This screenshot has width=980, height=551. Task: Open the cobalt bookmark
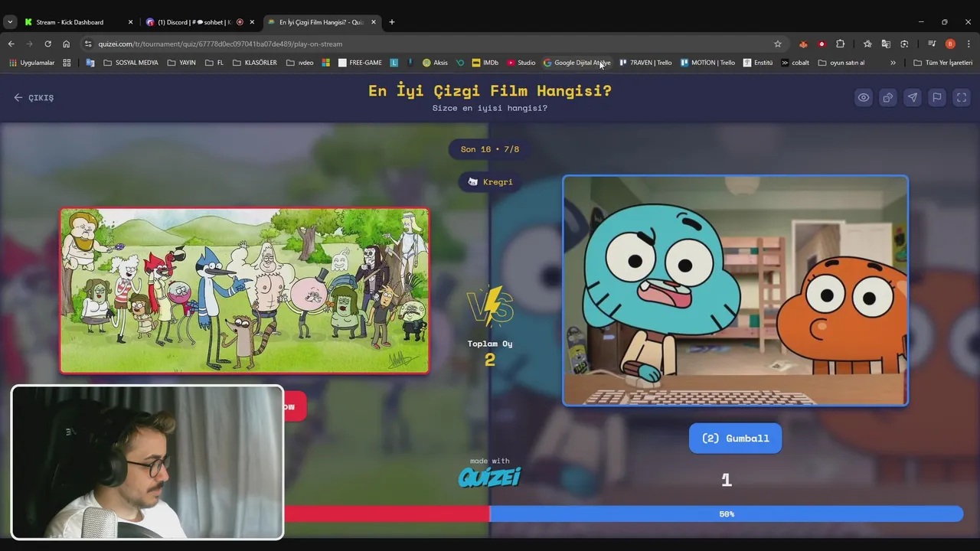(795, 63)
